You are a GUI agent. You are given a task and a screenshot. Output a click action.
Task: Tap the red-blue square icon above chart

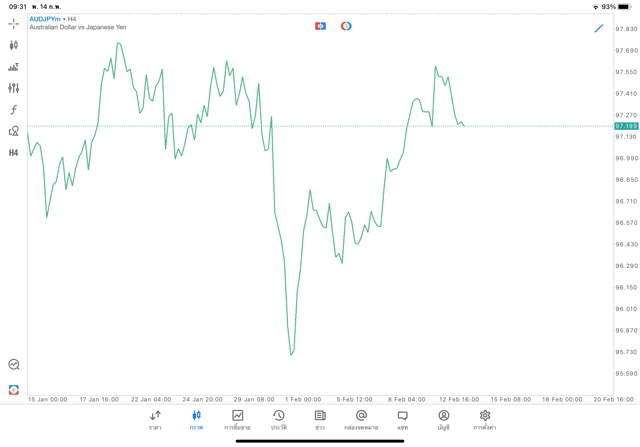[x=320, y=26]
